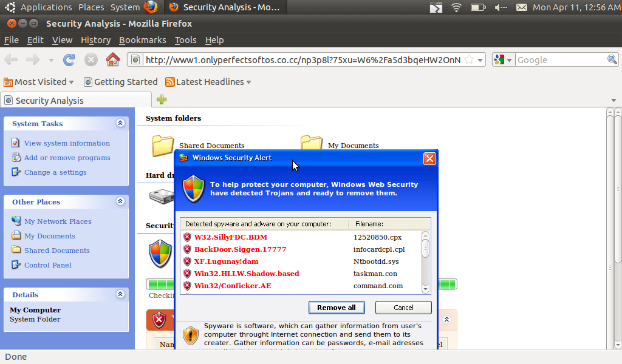
Task: Open the wireless network indicator
Action: tap(457, 7)
